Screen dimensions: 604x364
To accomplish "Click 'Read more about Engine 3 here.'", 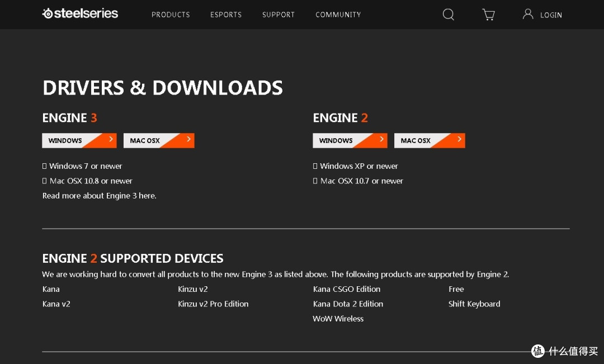I will tap(100, 196).
